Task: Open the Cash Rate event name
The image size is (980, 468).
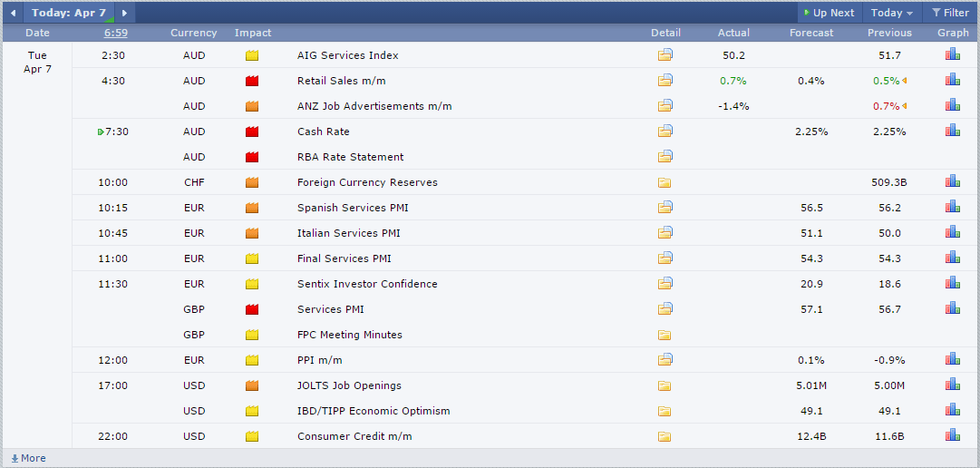Action: 323,132
